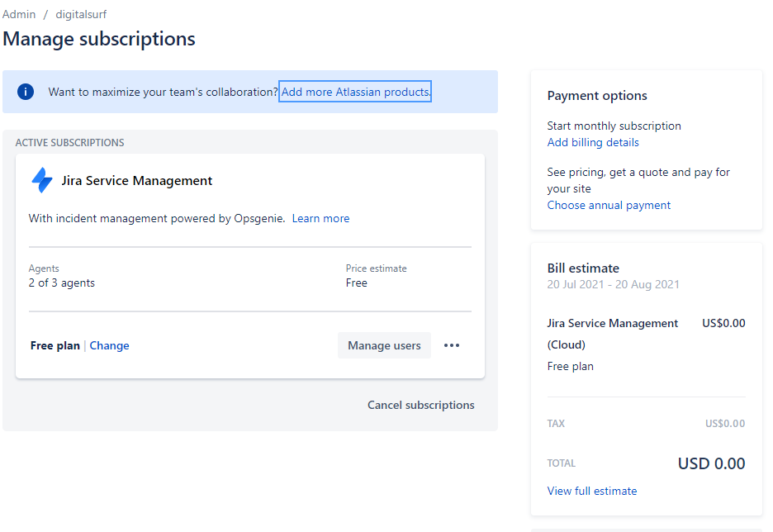Click the Manage subscriptions heading
The width and height of the screenshot is (773, 532).
coord(99,39)
